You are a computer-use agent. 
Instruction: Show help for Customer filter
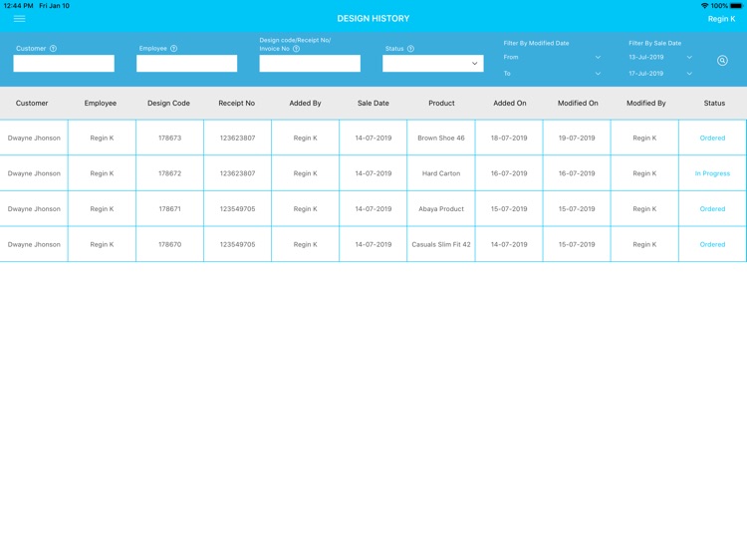click(x=54, y=49)
